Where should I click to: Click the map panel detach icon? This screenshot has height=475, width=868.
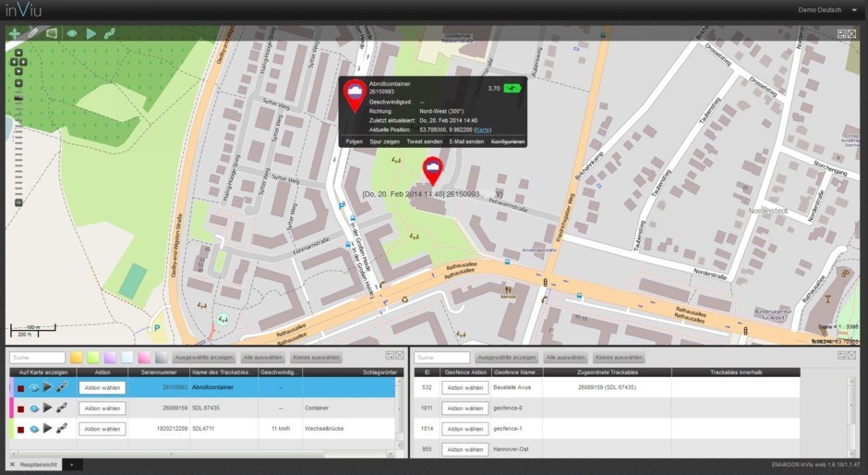click(x=842, y=34)
